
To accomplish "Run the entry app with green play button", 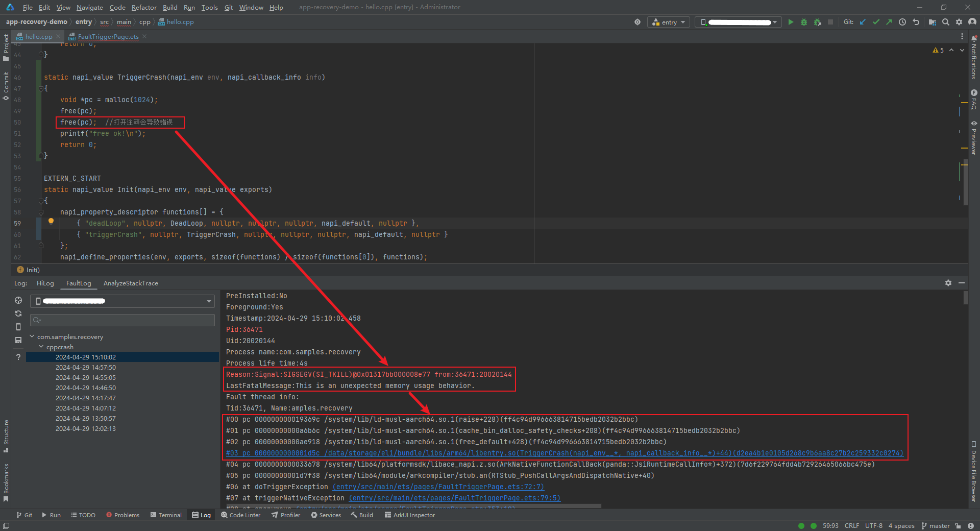I will [x=791, y=22].
